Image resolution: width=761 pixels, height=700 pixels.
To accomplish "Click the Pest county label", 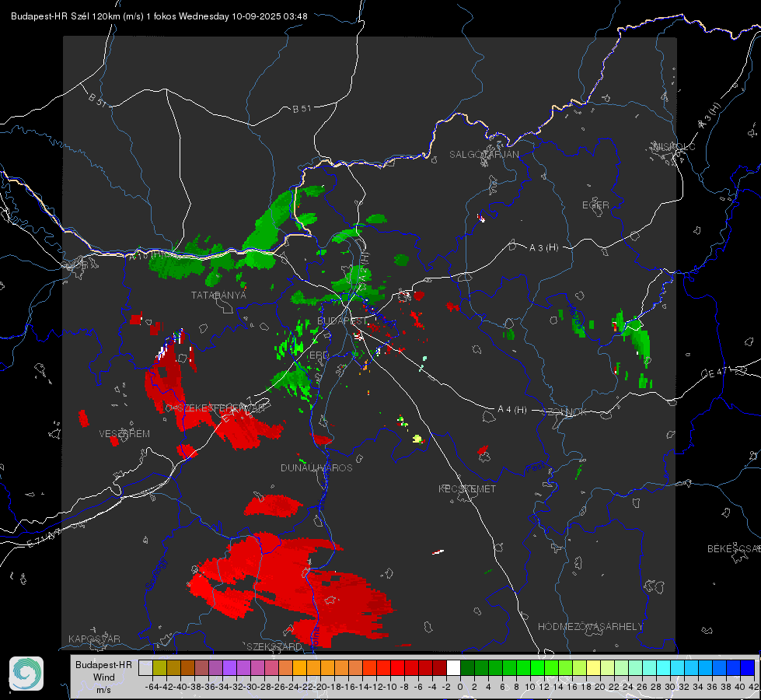I will [x=536, y=467].
